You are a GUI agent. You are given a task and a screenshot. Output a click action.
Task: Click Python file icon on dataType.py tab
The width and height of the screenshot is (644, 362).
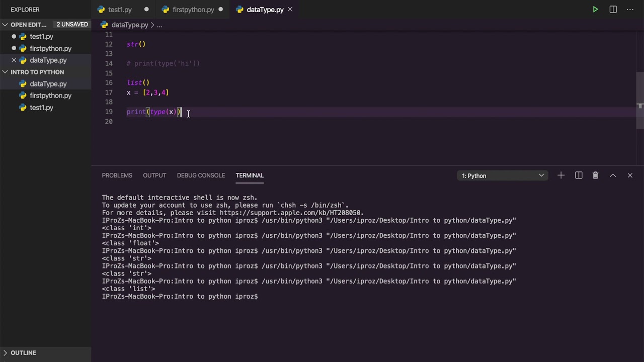click(x=239, y=10)
